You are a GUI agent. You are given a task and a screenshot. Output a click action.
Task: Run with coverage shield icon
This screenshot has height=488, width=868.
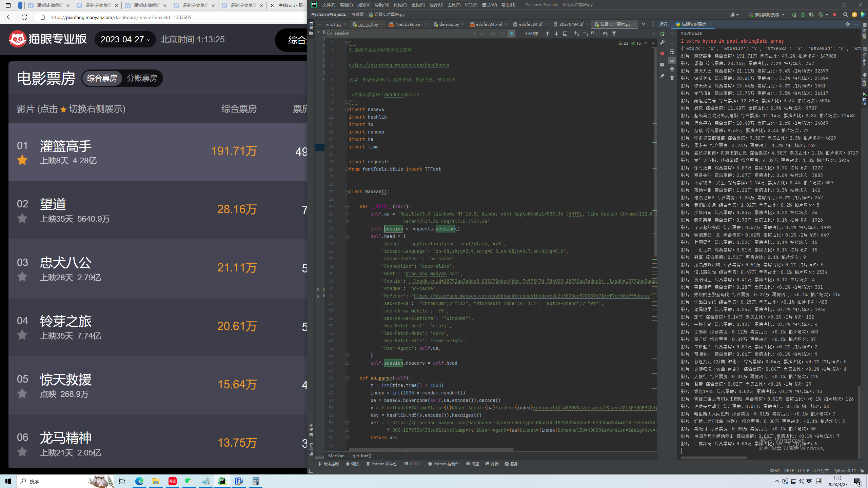811,15
